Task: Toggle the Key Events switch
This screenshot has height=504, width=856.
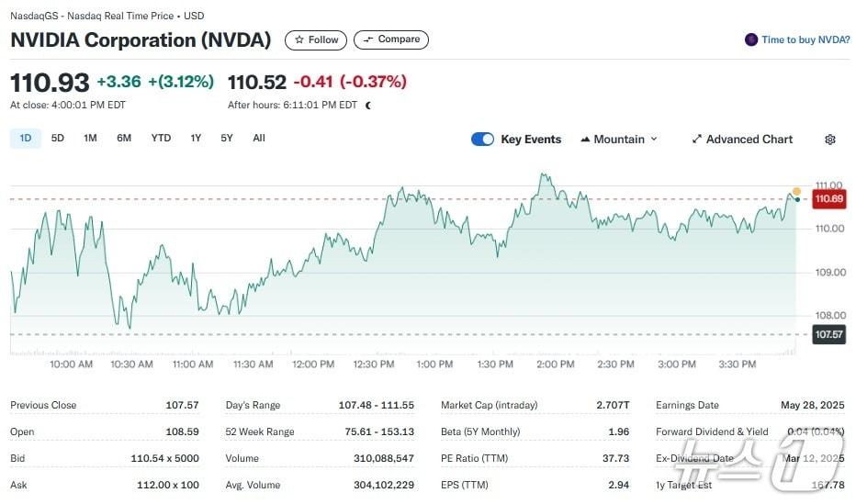Action: coord(482,140)
